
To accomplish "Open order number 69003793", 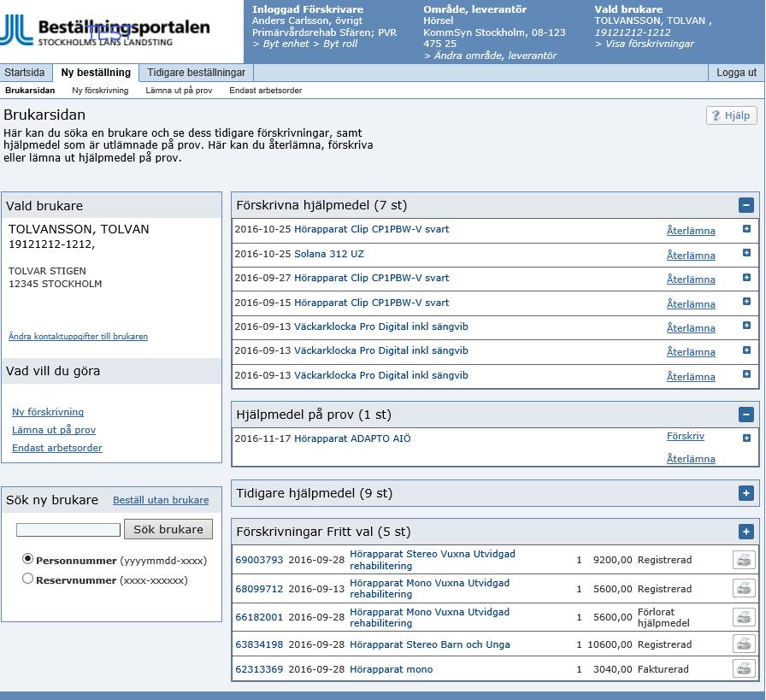I will [259, 560].
